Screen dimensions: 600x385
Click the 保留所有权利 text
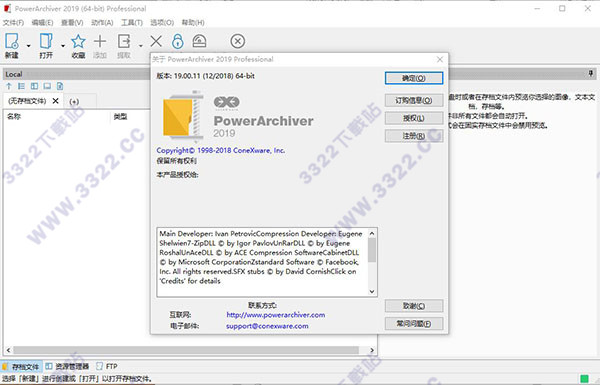[176, 161]
